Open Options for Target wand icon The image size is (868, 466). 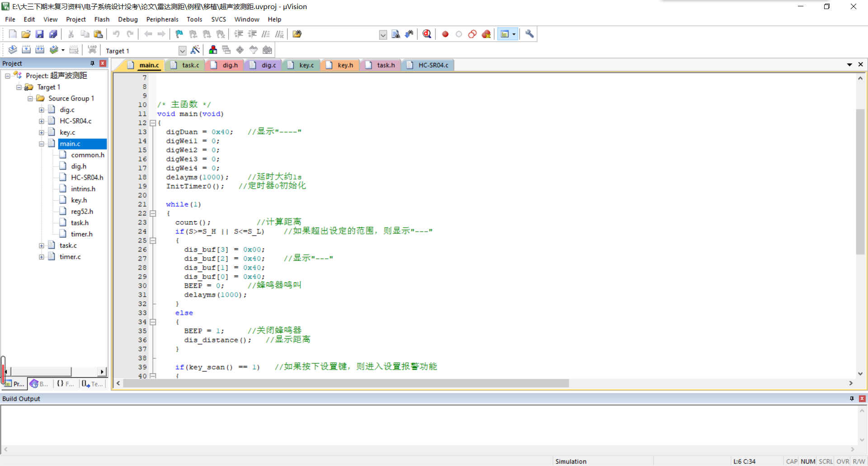pos(195,50)
